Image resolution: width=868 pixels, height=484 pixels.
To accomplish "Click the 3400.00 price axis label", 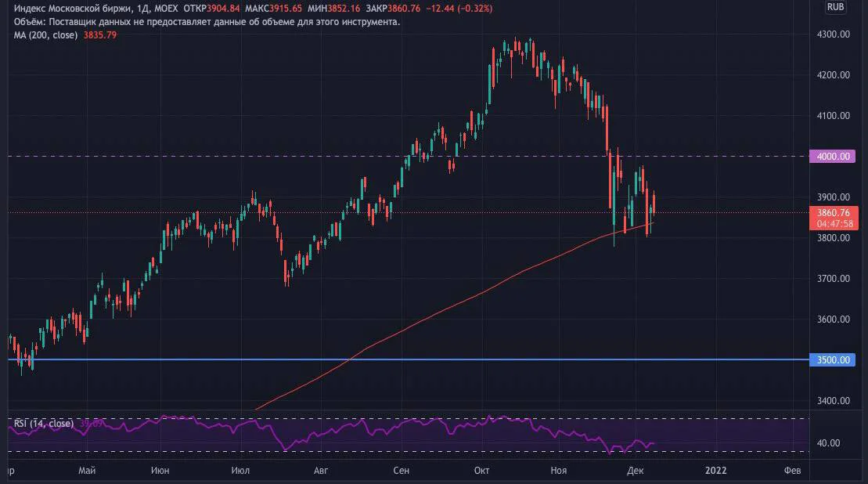I will (x=833, y=401).
